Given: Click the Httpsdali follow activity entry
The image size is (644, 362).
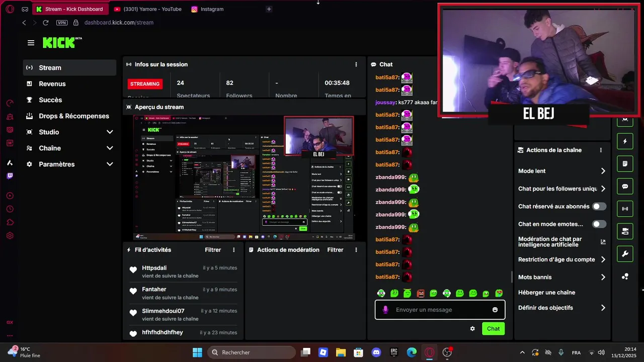Looking at the screenshot, I should coord(182,271).
